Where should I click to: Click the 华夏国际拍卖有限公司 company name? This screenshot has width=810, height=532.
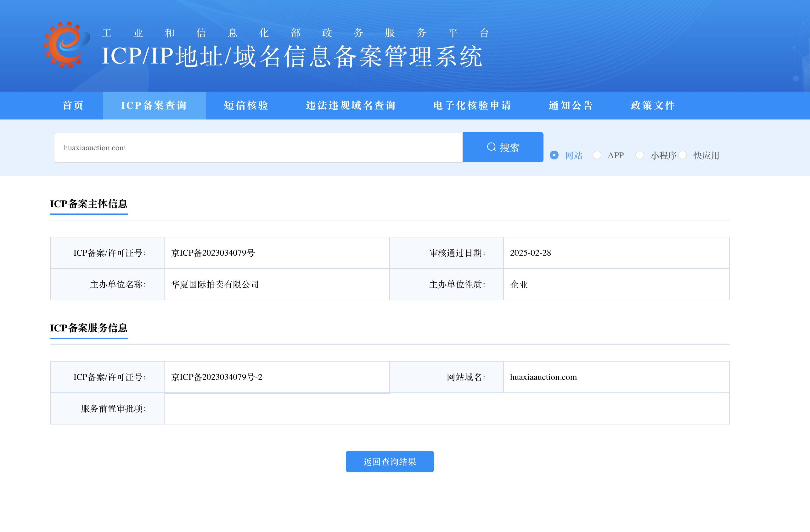click(x=215, y=284)
